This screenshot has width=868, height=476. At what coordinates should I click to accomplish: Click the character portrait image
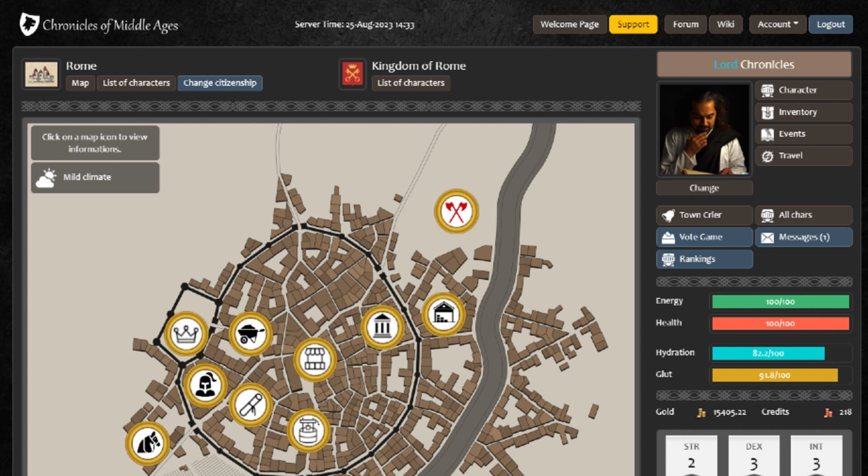pos(704,130)
